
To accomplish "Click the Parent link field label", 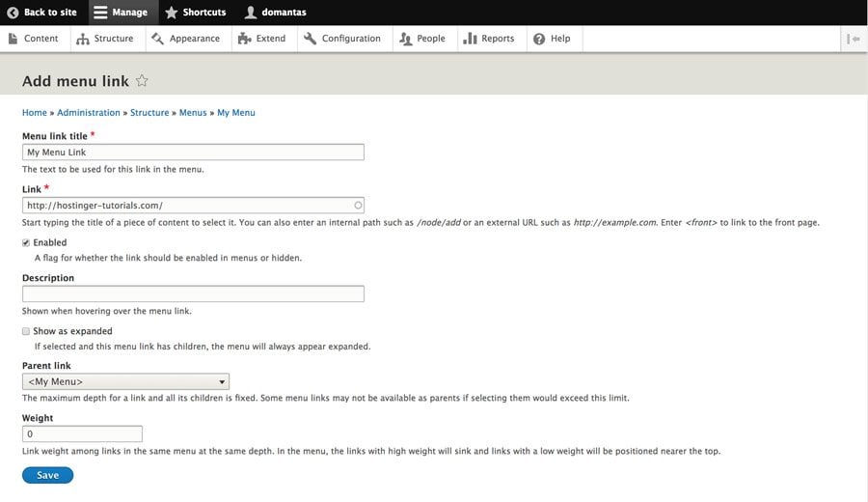I will coord(46,366).
